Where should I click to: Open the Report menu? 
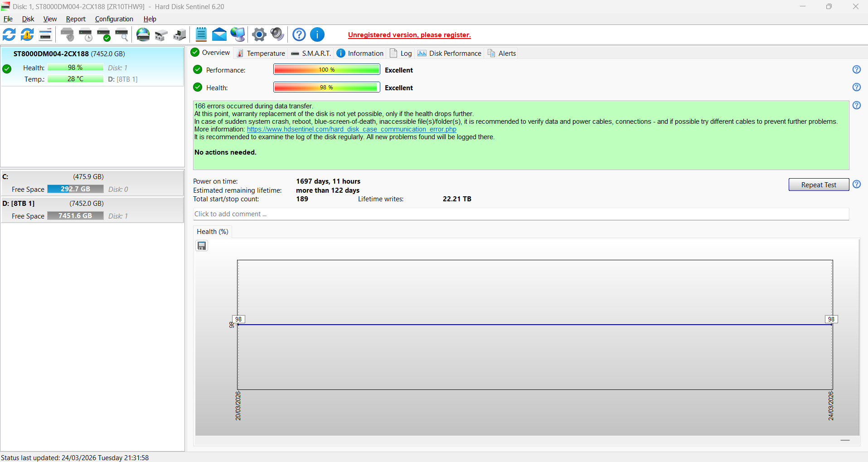click(76, 19)
